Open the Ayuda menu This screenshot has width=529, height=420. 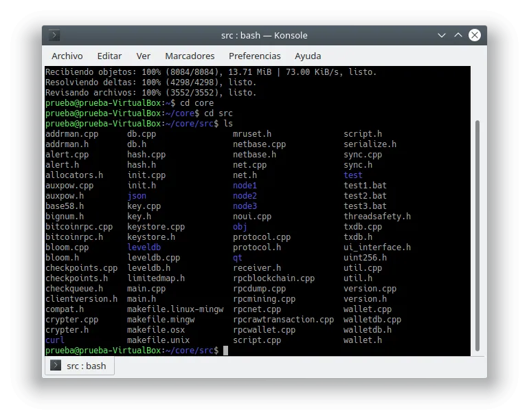click(x=308, y=56)
